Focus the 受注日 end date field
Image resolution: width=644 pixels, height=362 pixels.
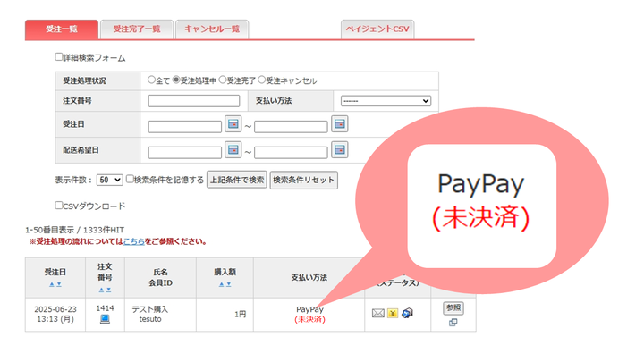pyautogui.click(x=291, y=126)
